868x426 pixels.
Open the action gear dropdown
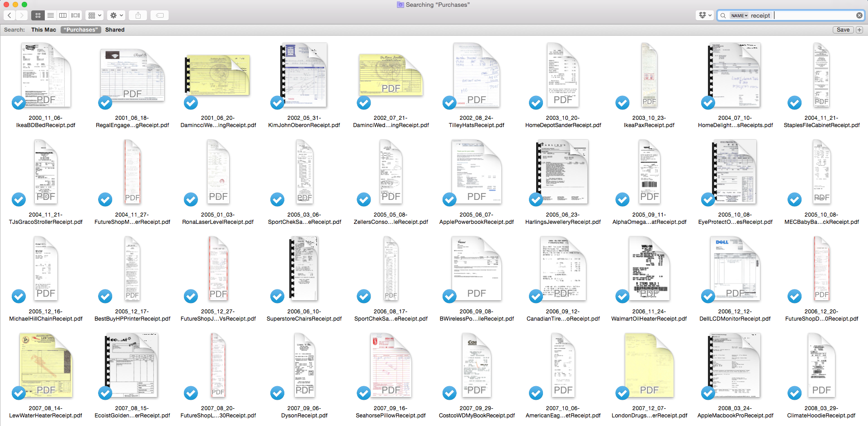click(x=116, y=15)
